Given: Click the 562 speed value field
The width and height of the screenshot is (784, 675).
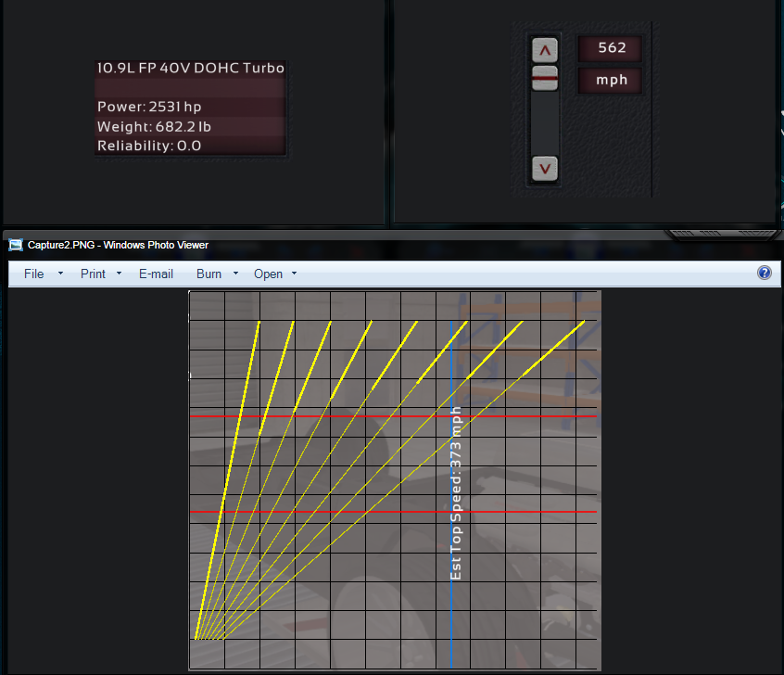Looking at the screenshot, I should [612, 47].
